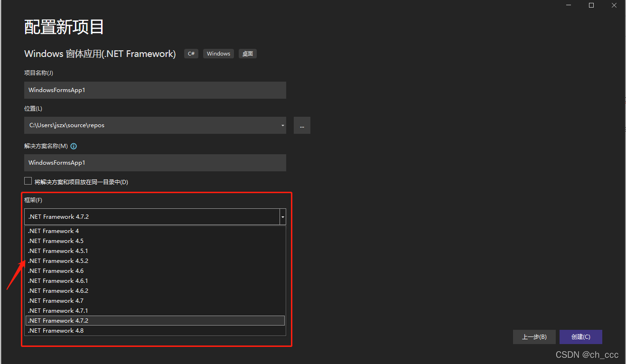Click the 'Windows 窗体应用(.NET Framework)' title text
This screenshot has height=364, width=626.
point(100,54)
